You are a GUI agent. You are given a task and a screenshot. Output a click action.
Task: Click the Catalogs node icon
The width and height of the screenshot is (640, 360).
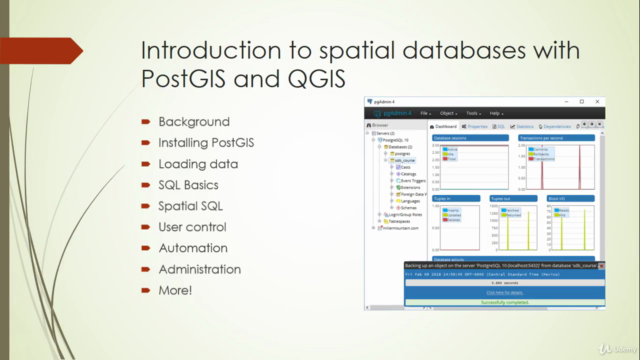(398, 174)
